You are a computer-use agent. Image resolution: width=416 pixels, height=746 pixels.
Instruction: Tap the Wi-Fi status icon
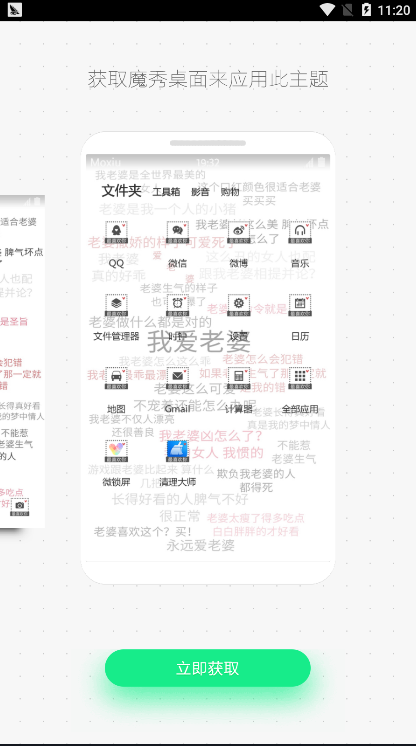pos(327,10)
